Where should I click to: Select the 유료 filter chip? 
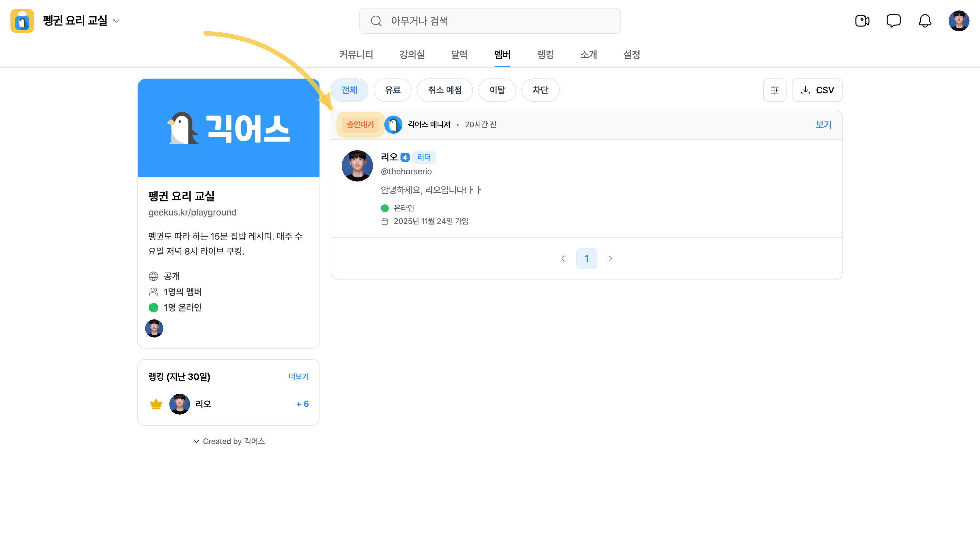click(392, 90)
